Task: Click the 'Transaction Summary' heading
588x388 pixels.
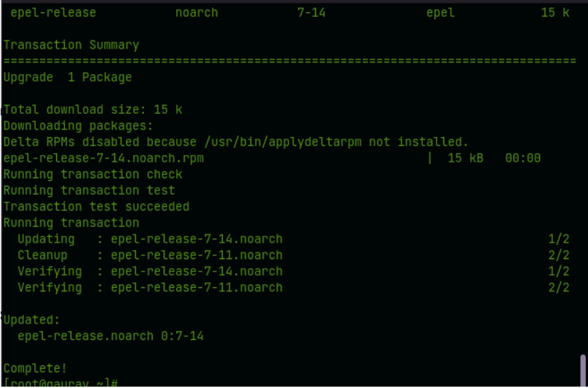Action: pos(71,45)
